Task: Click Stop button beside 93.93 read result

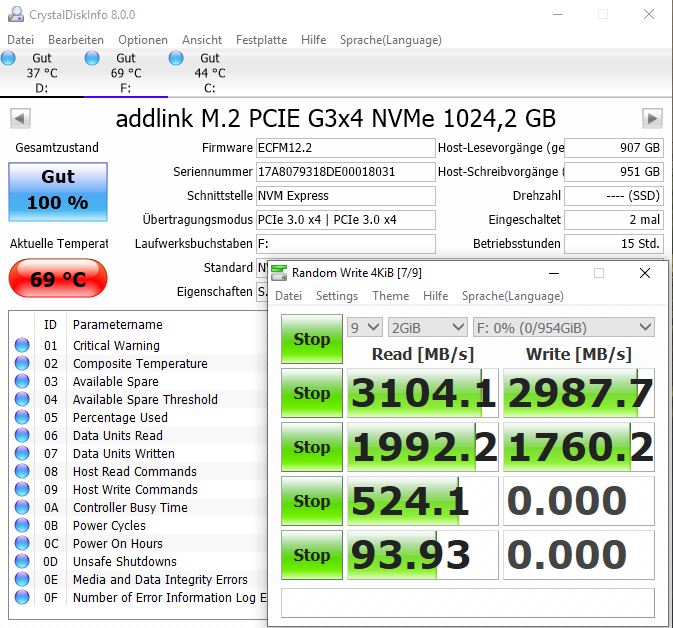Action: 312,555
